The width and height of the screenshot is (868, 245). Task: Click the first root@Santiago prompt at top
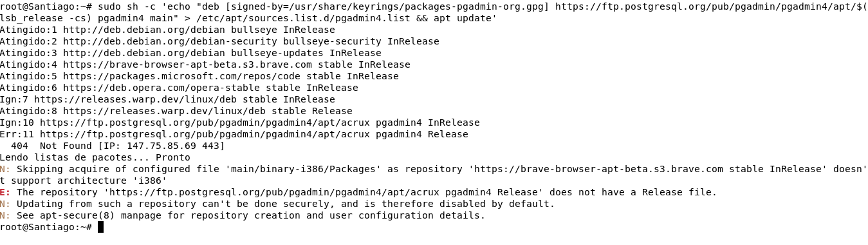[x=46, y=6]
